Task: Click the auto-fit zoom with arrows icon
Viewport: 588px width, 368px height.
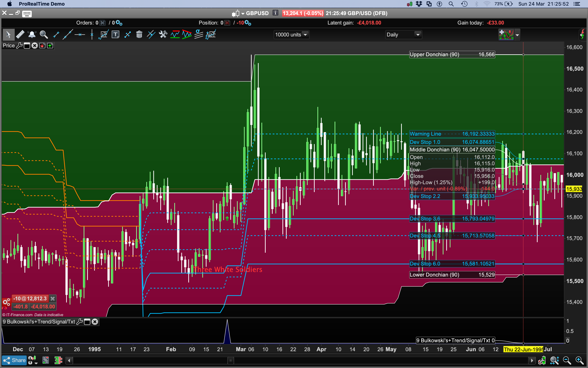Action: pyautogui.click(x=555, y=360)
